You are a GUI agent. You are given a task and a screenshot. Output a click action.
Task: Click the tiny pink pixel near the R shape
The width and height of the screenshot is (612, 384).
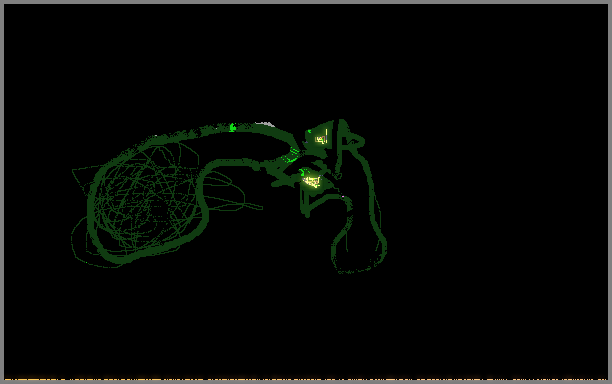click(x=343, y=197)
